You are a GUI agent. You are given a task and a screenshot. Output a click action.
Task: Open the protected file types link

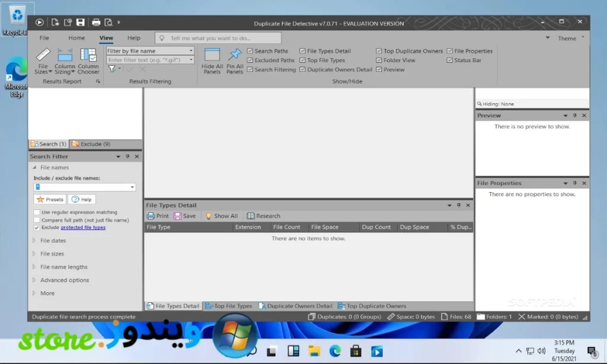click(x=83, y=228)
